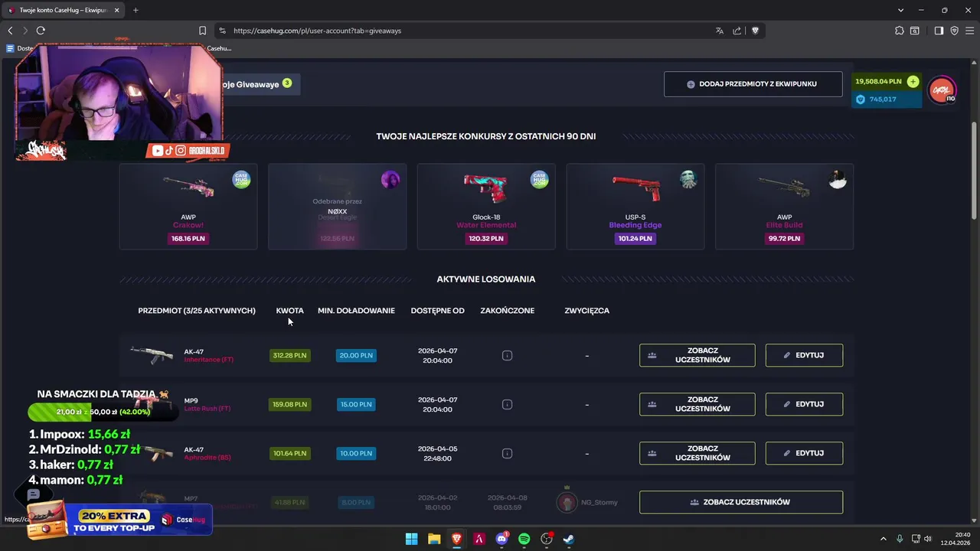Open the Brave VPN shield icon
The image size is (980, 551).
tap(954, 31)
